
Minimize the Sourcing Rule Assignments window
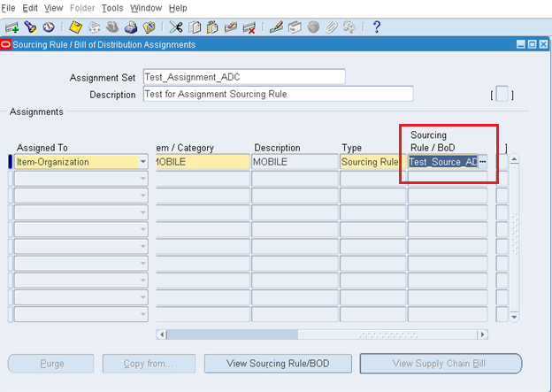click(x=521, y=45)
